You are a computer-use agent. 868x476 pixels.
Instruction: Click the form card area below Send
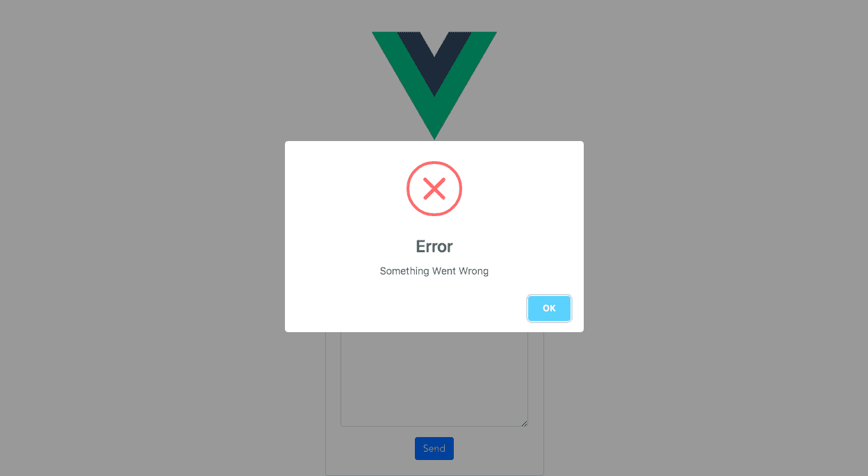pos(434,468)
